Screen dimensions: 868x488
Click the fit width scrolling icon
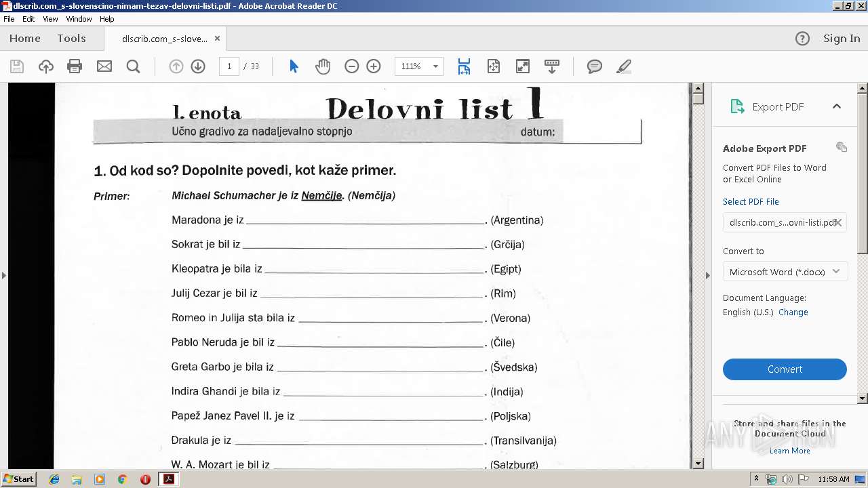pyautogui.click(x=464, y=66)
